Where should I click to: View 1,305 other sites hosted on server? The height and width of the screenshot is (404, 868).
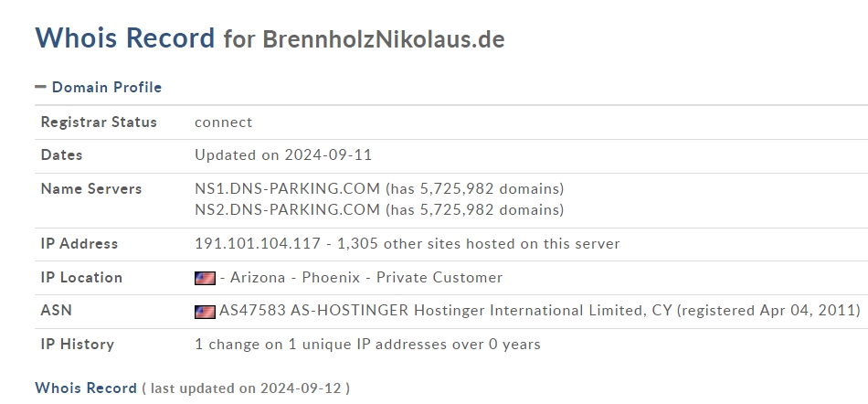coord(478,243)
